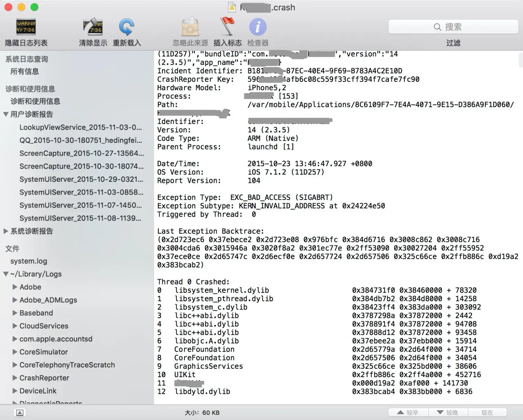Expand the CoreTelephonyTraceScratch folder
This screenshot has height=420, width=523.
point(15,365)
